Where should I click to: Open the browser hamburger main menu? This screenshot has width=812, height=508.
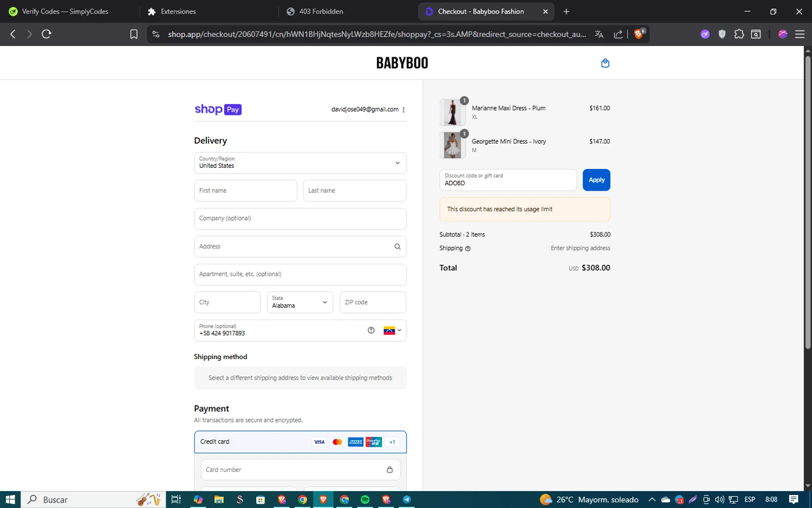click(x=800, y=34)
